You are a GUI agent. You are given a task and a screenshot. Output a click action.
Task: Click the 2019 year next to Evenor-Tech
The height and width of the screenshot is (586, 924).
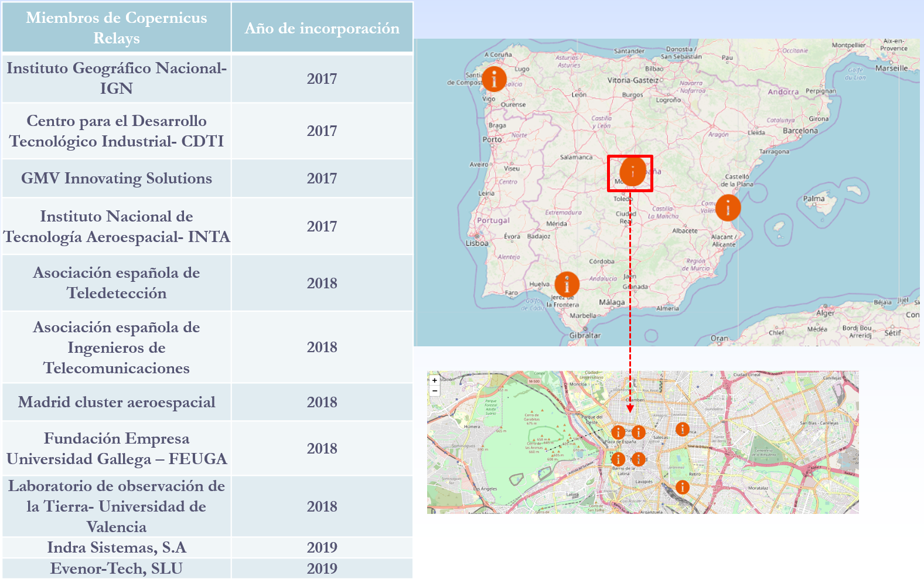[322, 568]
